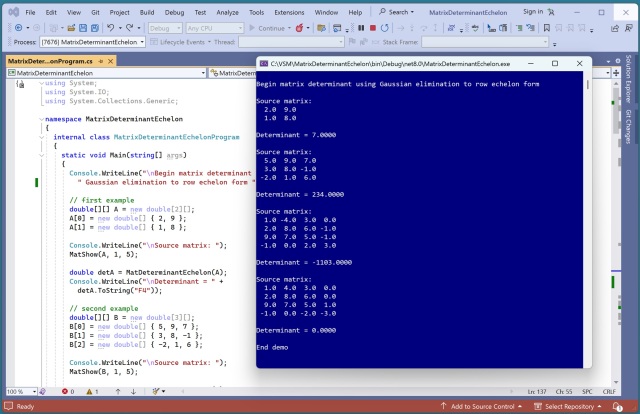The width and height of the screenshot is (640, 414).
Task: Open the 100 % zoom dropdown
Action: [22, 391]
